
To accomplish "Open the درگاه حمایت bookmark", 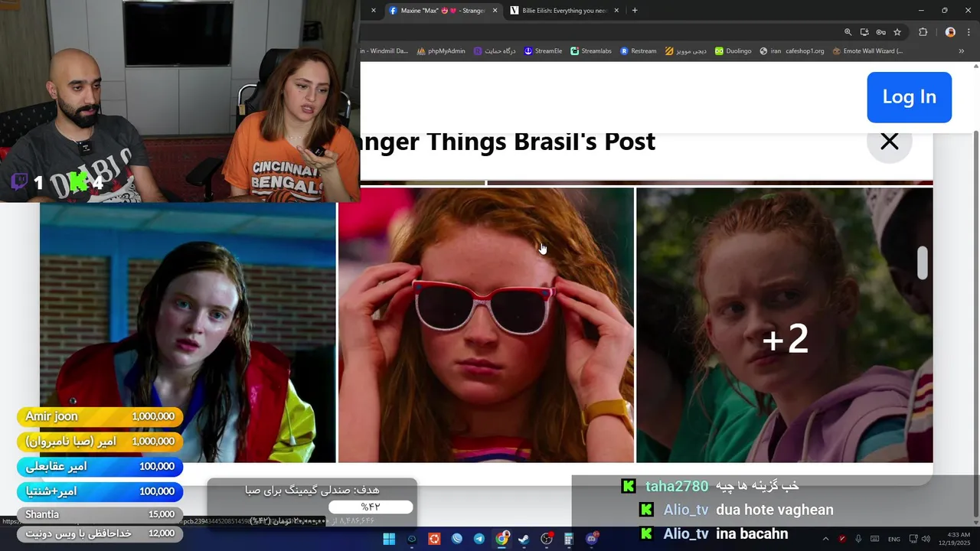I will [495, 51].
